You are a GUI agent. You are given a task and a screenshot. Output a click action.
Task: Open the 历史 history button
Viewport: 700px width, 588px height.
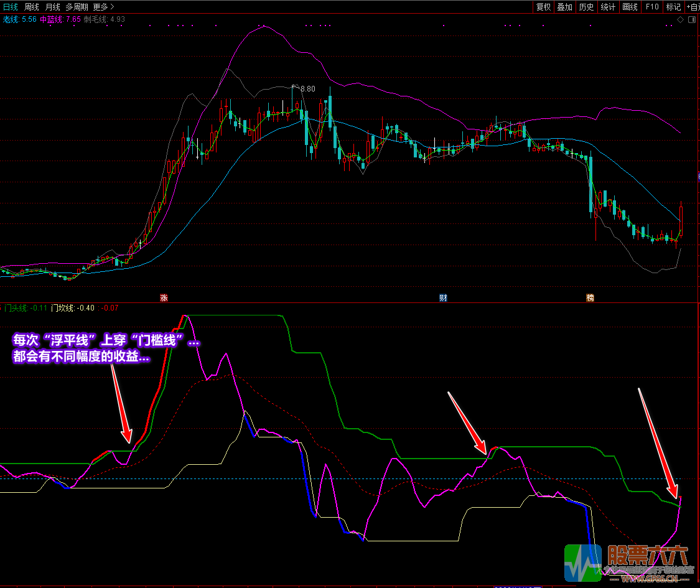(586, 7)
